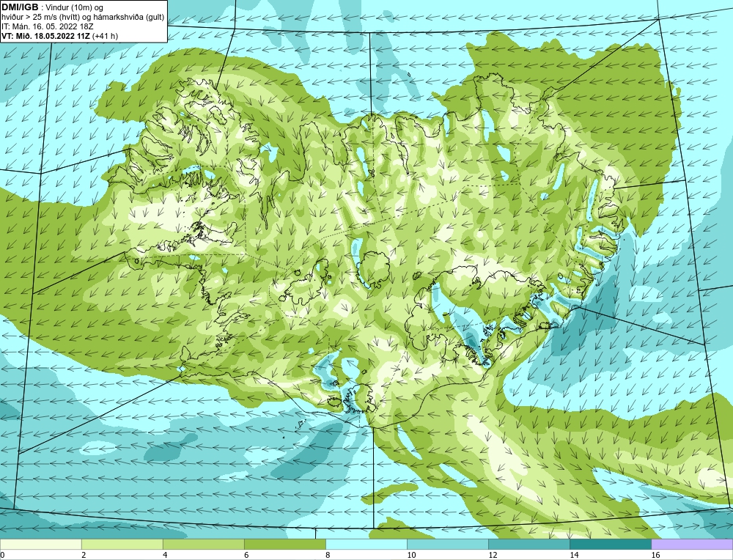This screenshot has width=733, height=560.
Task: Click the legend label '4'
Action: tap(165, 555)
